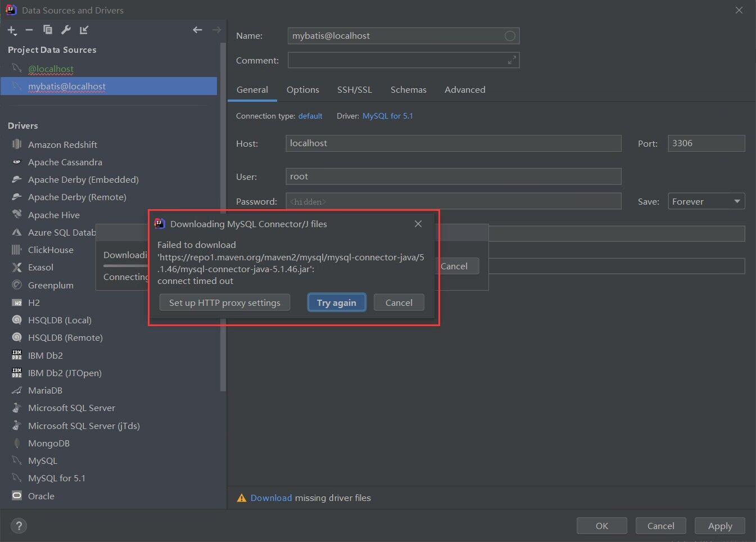
Task: Select the Amazon Redshift driver icon
Action: 17,144
